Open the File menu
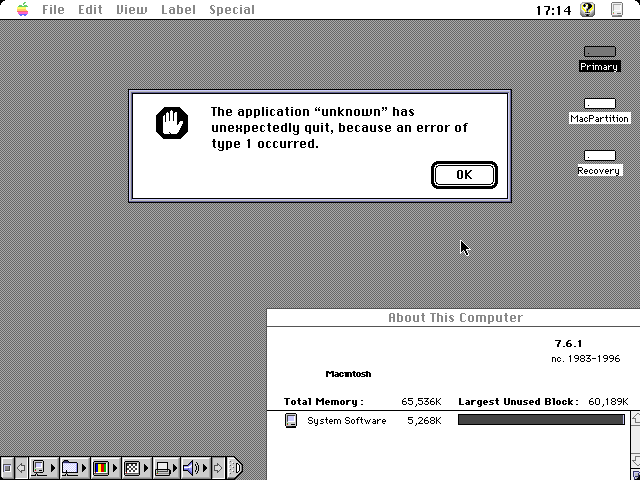 (53, 9)
